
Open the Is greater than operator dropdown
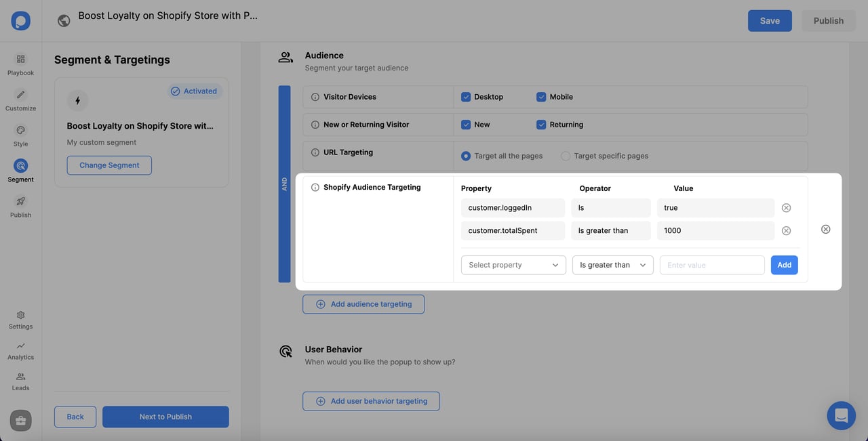coord(613,265)
